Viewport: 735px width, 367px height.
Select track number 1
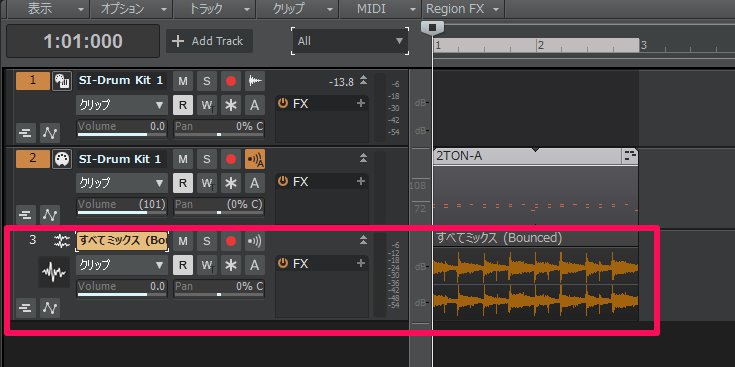[x=32, y=81]
